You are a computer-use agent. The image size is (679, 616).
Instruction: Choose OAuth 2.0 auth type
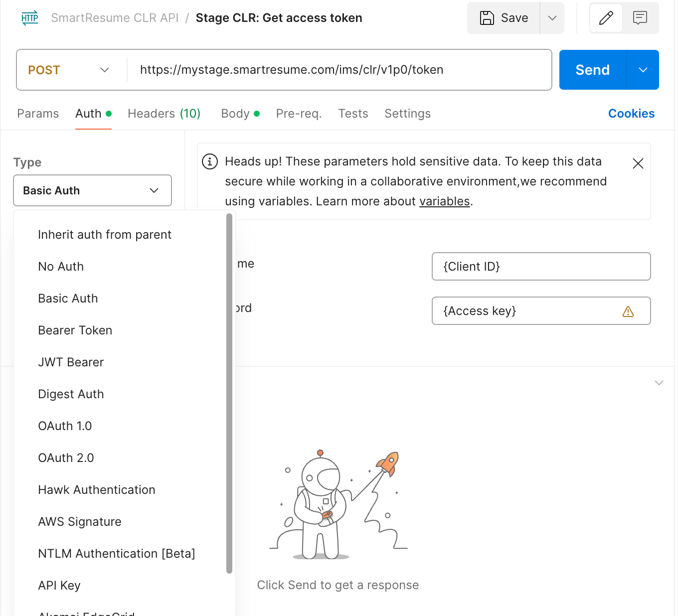coord(66,458)
